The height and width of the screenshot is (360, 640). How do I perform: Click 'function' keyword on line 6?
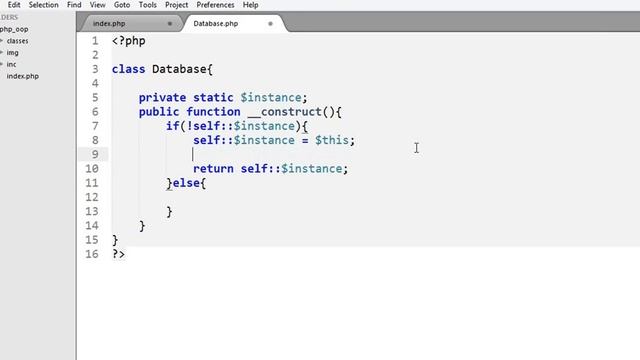coord(213,112)
